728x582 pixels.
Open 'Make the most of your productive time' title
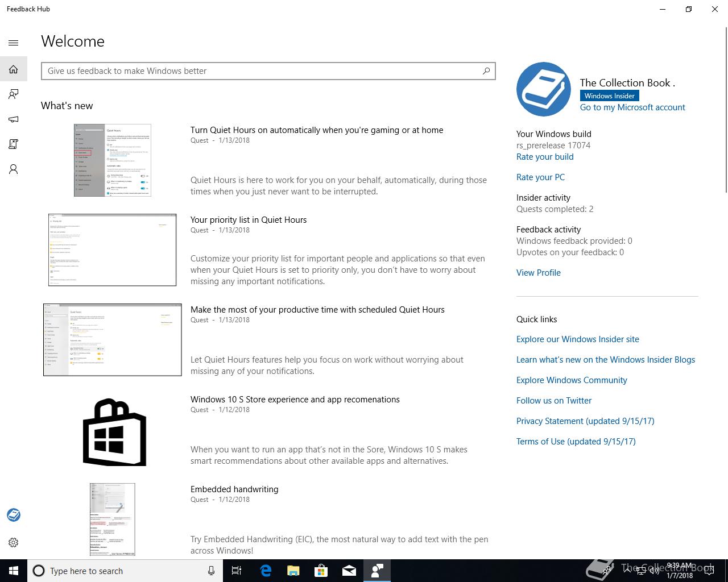tap(317, 310)
